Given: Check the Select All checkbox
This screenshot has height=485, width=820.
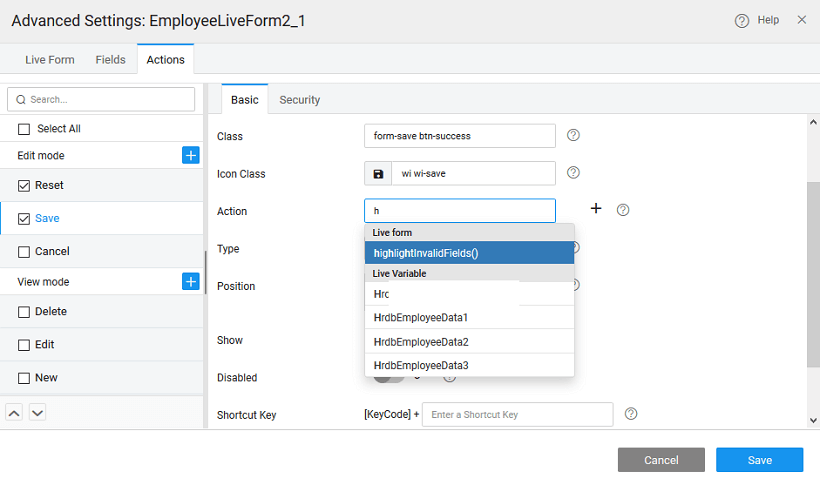Looking at the screenshot, I should click(x=24, y=129).
